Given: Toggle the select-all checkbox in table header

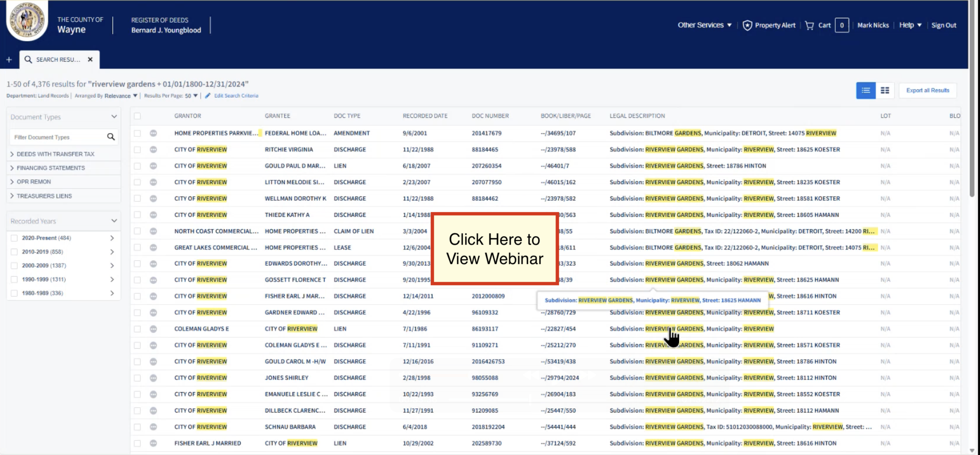Looking at the screenshot, I should click(137, 116).
